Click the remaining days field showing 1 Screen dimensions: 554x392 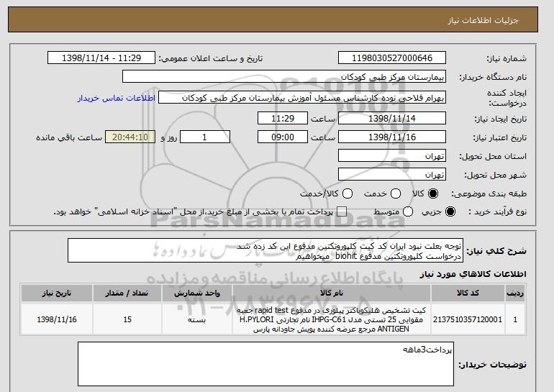(205, 137)
